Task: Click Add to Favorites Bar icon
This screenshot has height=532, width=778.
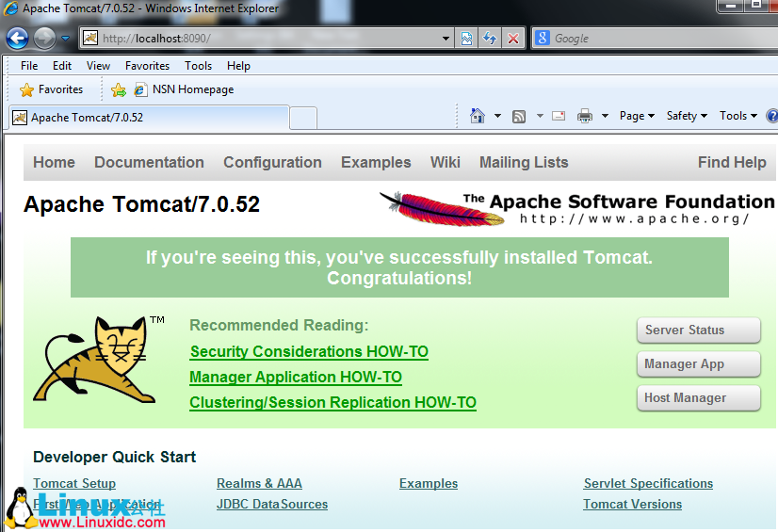Action: click(x=119, y=89)
